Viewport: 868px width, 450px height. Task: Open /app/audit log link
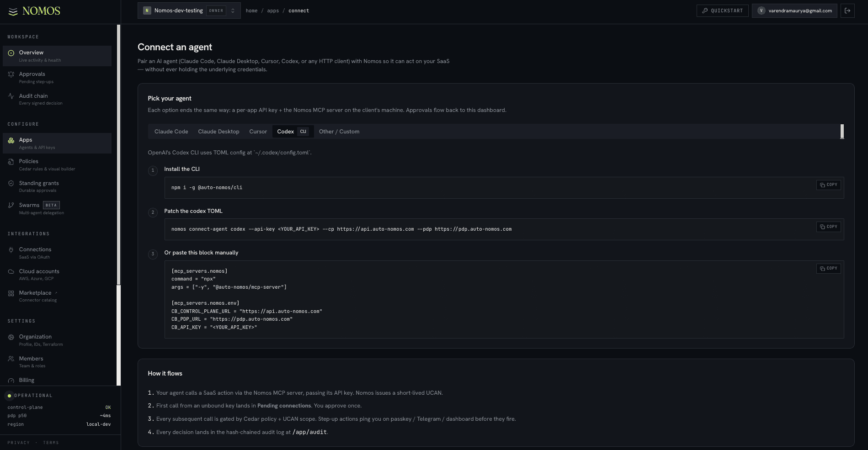tap(309, 432)
